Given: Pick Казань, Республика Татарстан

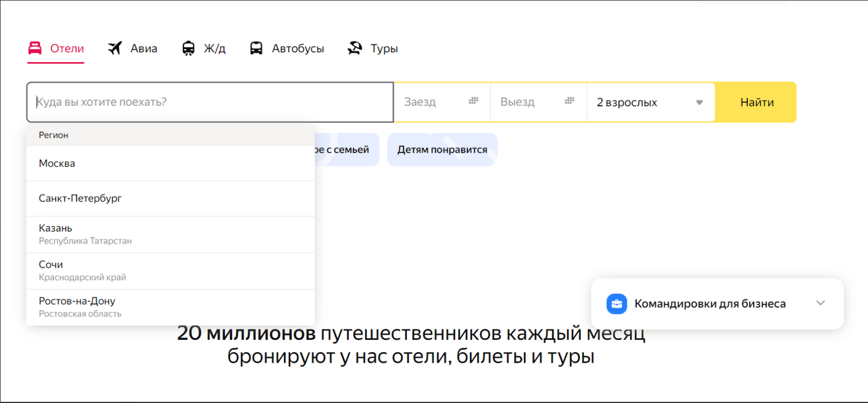Looking at the screenshot, I should pos(170,234).
